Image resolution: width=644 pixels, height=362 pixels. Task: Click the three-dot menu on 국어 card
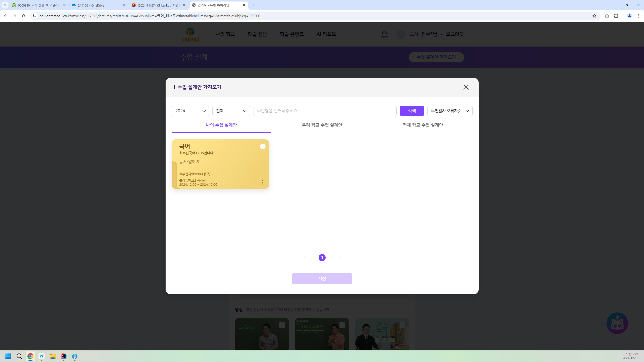point(262,182)
